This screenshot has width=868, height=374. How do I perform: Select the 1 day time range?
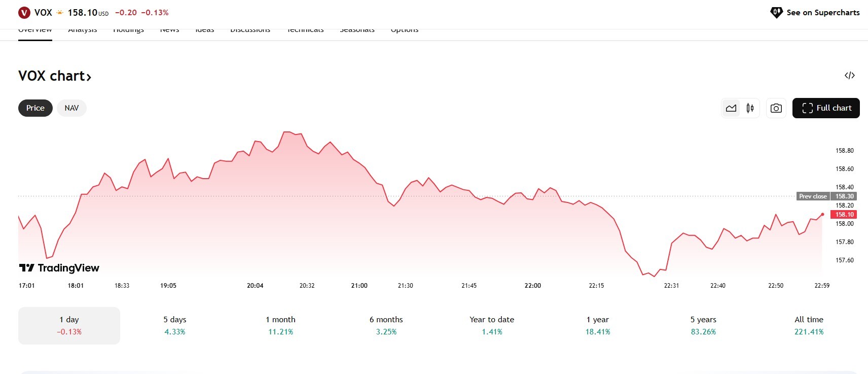coord(69,325)
